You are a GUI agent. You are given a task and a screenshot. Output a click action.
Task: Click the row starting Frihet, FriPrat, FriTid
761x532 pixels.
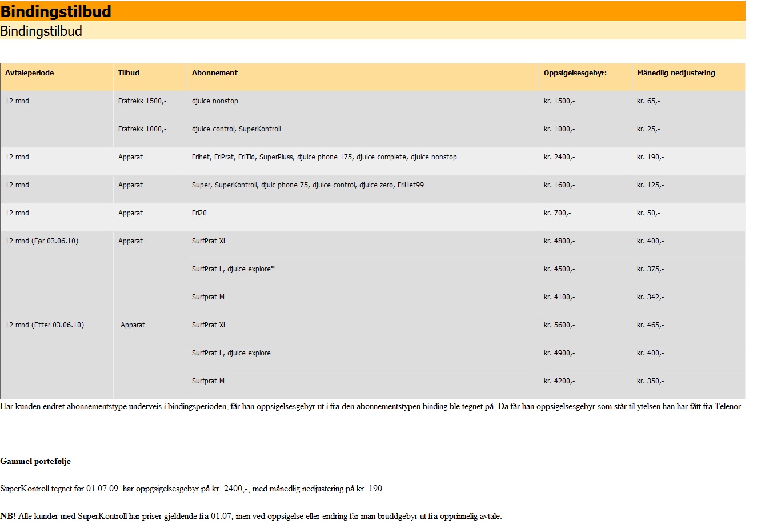tap(373, 161)
